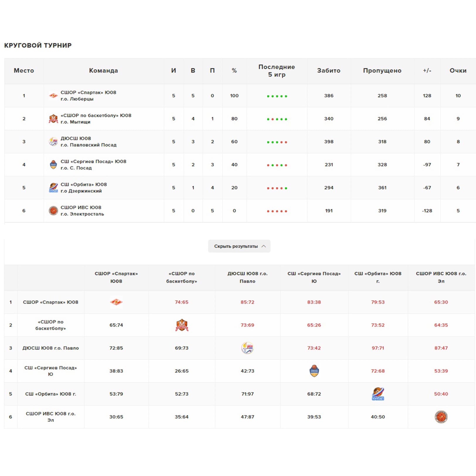The image size is (476, 476).
Task: Click the Орбита logo in the results grid diagonal
Action: coord(378,394)
